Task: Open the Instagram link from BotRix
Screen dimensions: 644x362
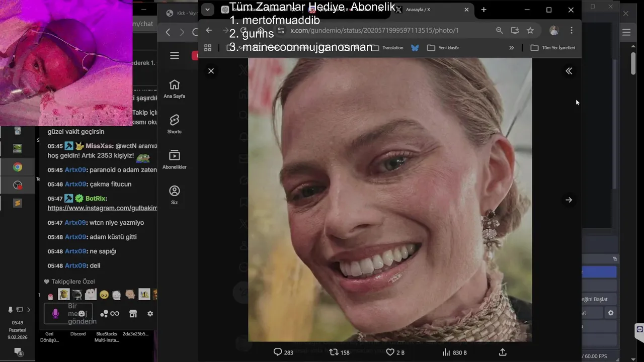Action: pyautogui.click(x=102, y=208)
